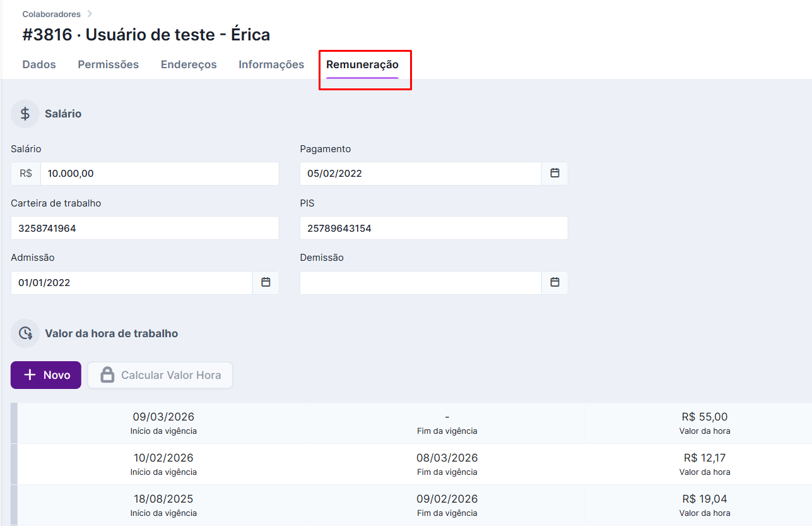The width and height of the screenshot is (812, 526).
Task: Open the Pagamento date calendar icon
Action: [x=555, y=173]
